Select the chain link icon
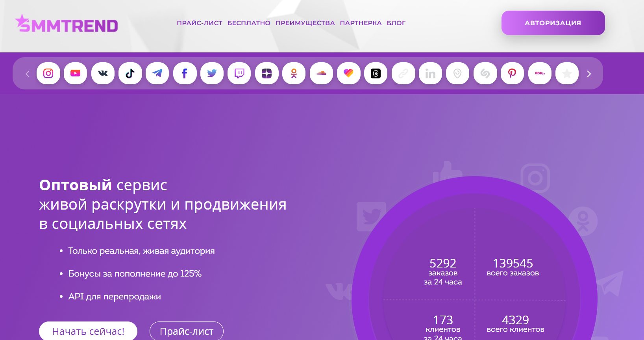 [403, 73]
